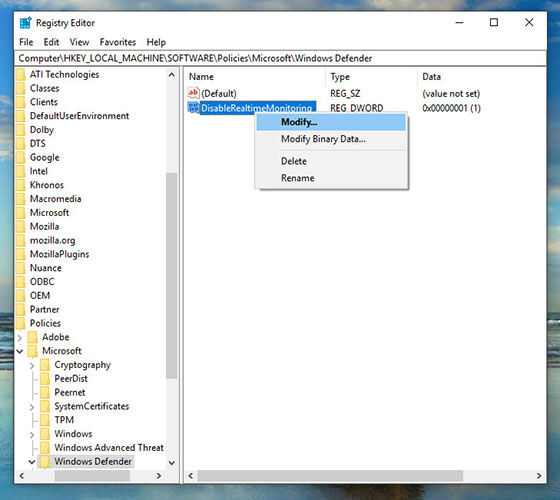
Task: Select the PeerDist key label
Action: pyautogui.click(x=71, y=379)
